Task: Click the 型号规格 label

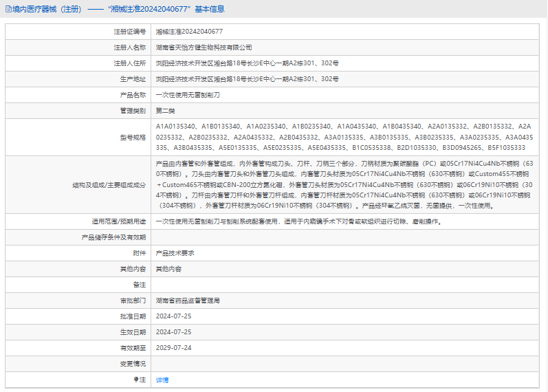Action: tap(133, 138)
